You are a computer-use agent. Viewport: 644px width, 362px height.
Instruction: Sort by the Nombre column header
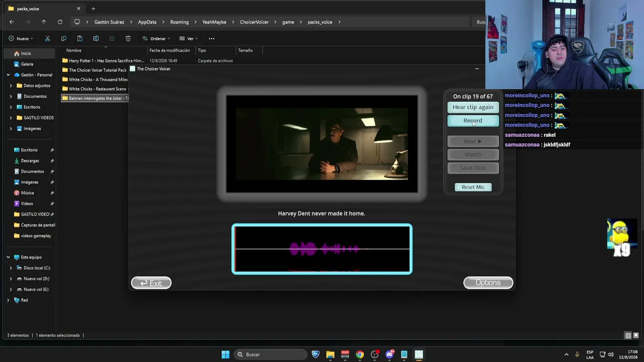(73, 50)
